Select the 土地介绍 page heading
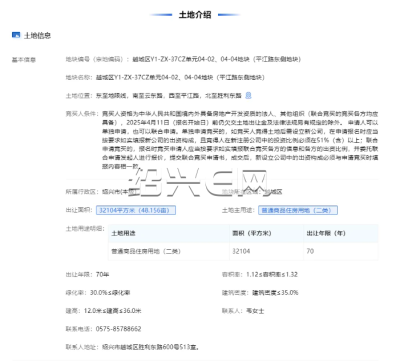Screen dimensions: 400x361 tap(195, 15)
